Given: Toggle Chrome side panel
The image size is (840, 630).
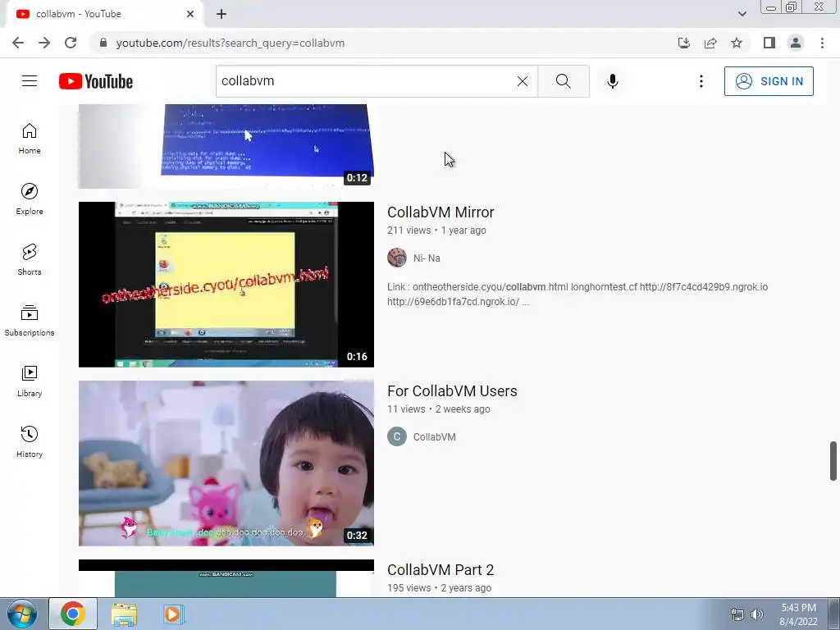Looking at the screenshot, I should coord(769,43).
